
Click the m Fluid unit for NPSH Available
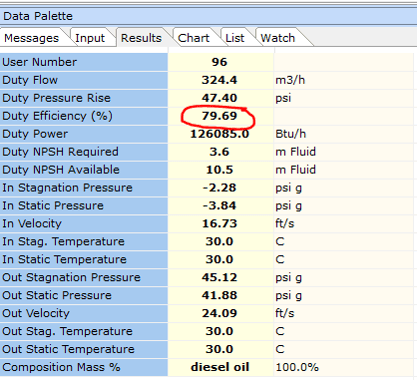pos(296,170)
